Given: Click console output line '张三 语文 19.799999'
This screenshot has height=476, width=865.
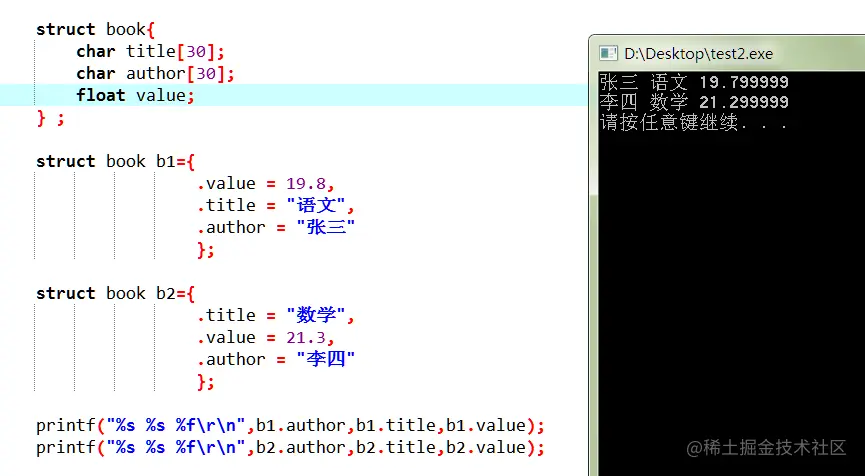Looking at the screenshot, I should coord(695,82).
